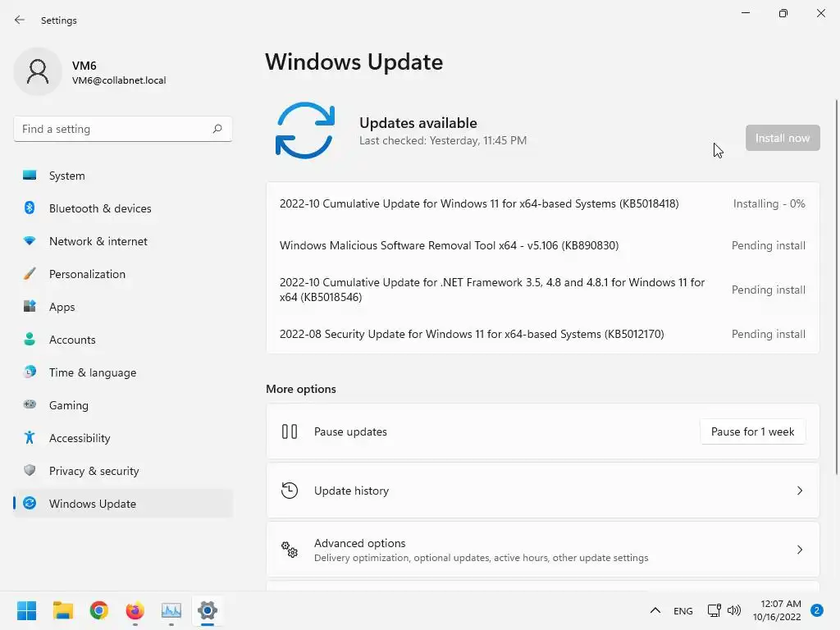Click the vertical scrollbar of the page
The width and height of the screenshot is (840, 630).
point(836,286)
